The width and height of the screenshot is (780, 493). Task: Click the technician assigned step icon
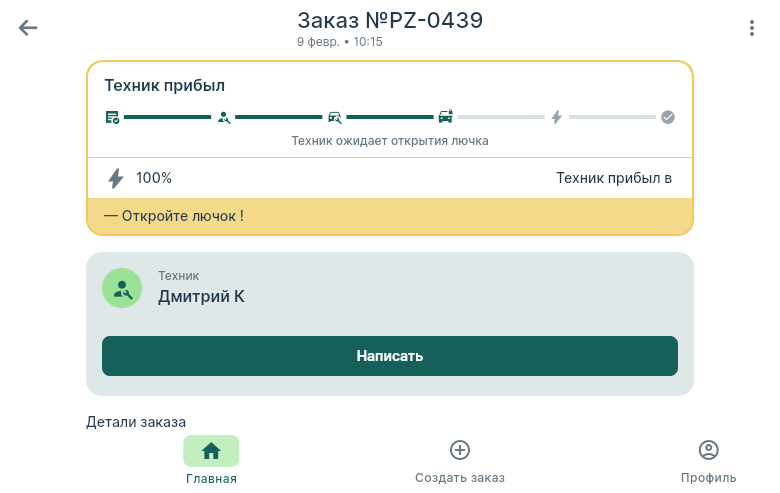tap(224, 117)
